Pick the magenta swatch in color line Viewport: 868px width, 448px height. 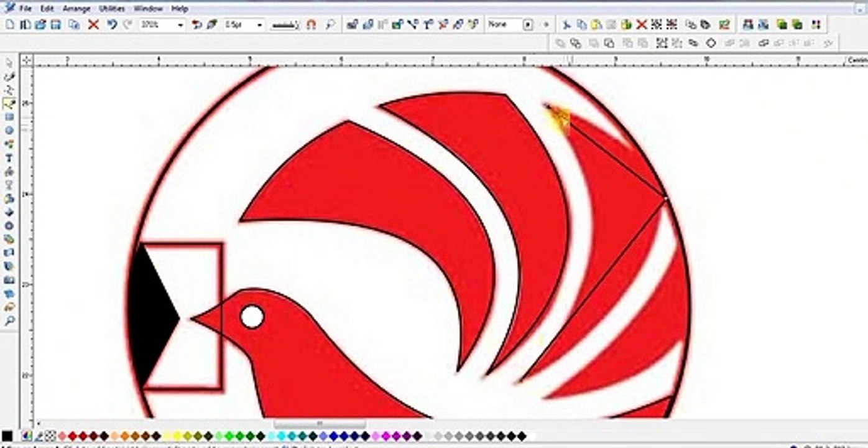(x=386, y=436)
